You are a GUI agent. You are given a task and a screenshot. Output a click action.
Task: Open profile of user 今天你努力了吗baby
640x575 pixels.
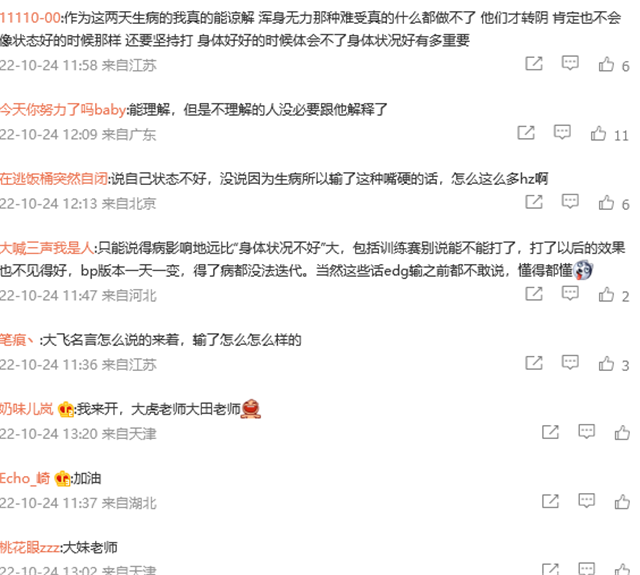[63, 109]
